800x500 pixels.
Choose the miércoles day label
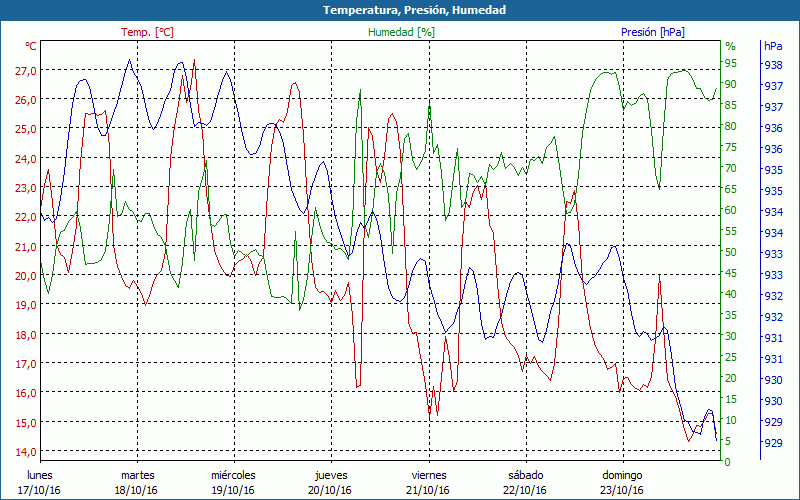point(233,475)
